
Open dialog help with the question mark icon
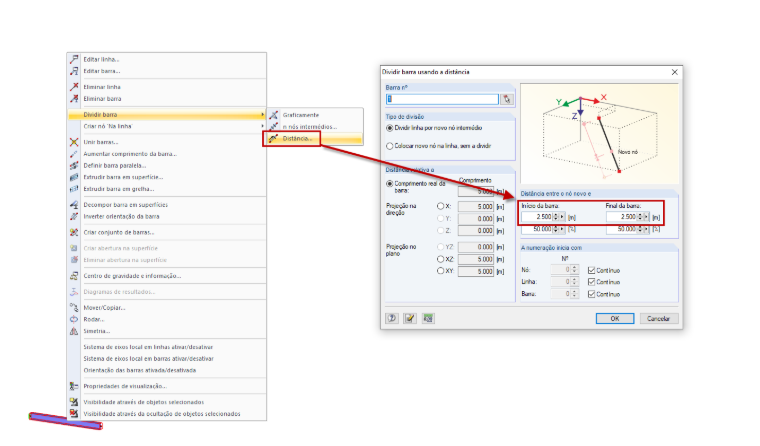coord(392,318)
